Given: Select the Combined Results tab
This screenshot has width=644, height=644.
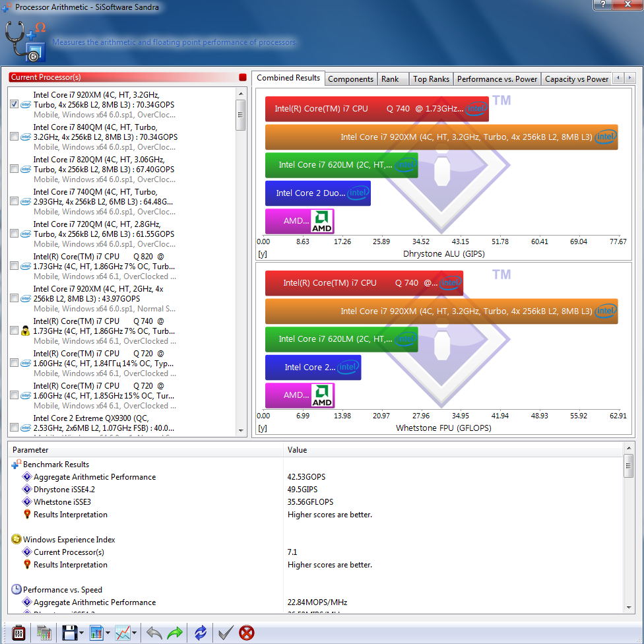Looking at the screenshot, I should click(288, 78).
